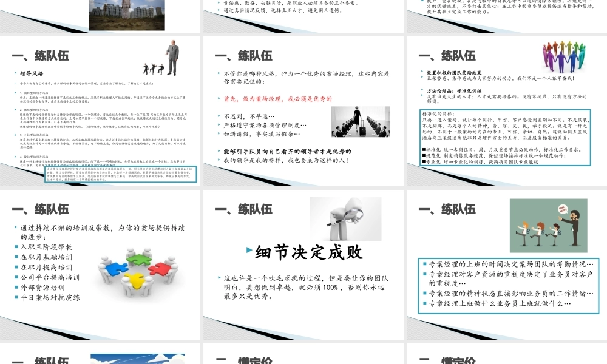Click the paragraph starting 这也许是一个吹毛求疵的过程

click(x=306, y=287)
